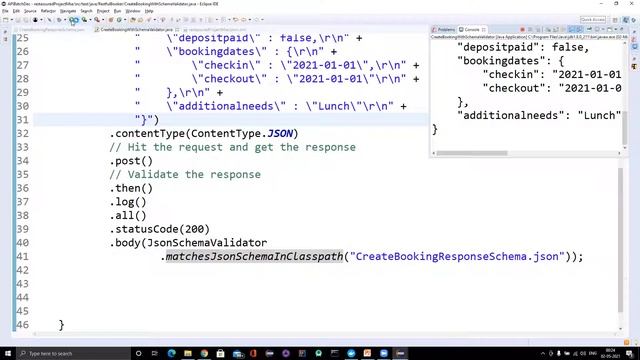Open the Search menu
Image resolution: width=640 pixels, height=360 pixels.
point(86,11)
